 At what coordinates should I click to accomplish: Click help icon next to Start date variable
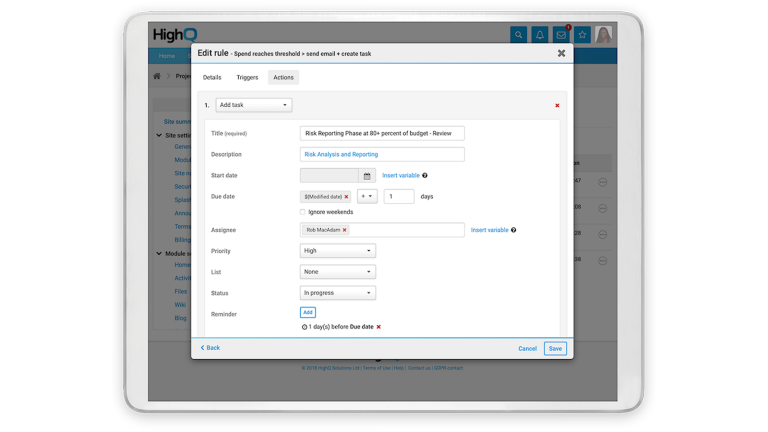tap(425, 176)
